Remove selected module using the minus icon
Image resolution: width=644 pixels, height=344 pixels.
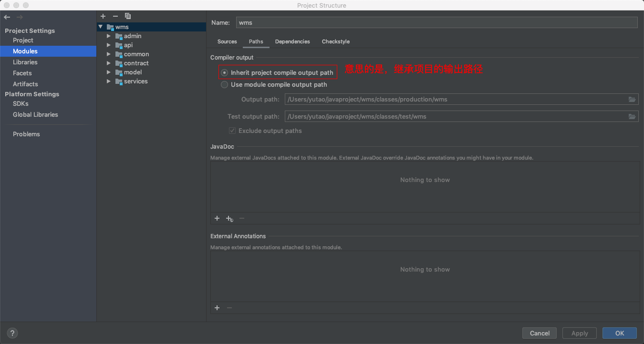click(115, 16)
